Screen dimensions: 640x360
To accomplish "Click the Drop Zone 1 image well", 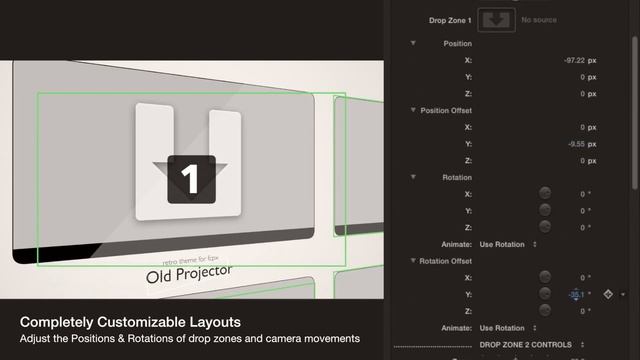I will [x=496, y=20].
